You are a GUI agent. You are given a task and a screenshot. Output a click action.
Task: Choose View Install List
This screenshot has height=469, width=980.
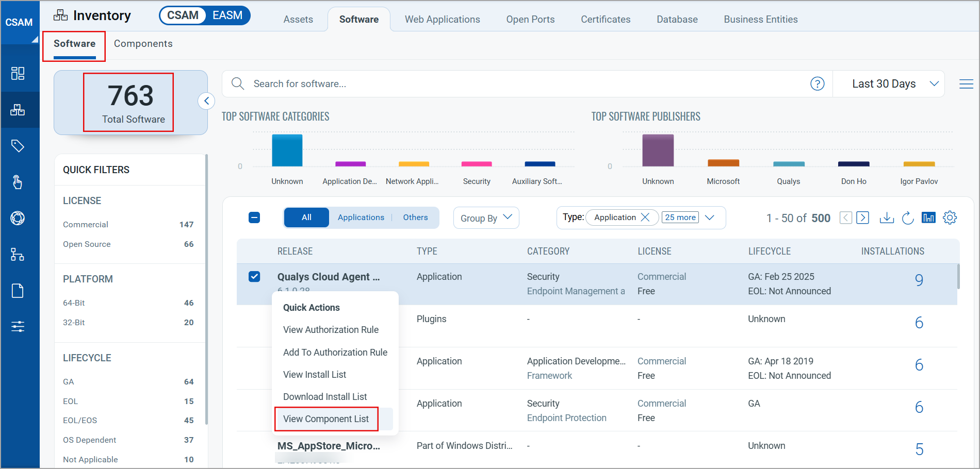point(315,375)
